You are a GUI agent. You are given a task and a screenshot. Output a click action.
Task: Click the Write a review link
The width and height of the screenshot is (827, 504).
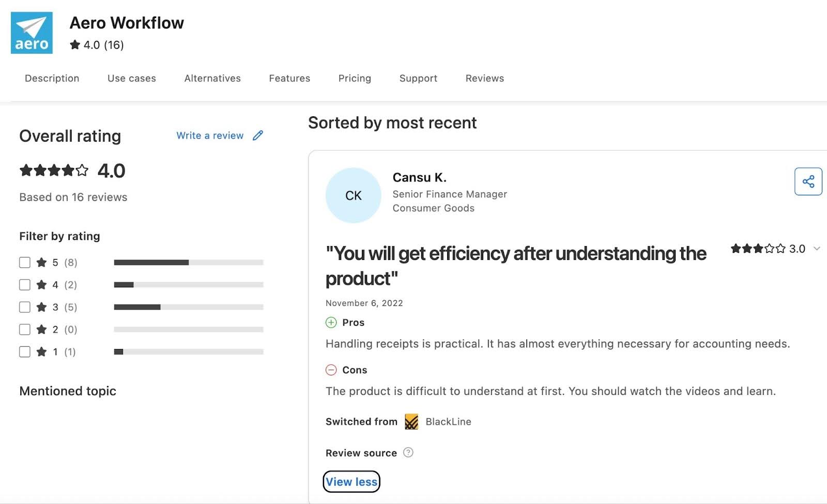click(210, 135)
